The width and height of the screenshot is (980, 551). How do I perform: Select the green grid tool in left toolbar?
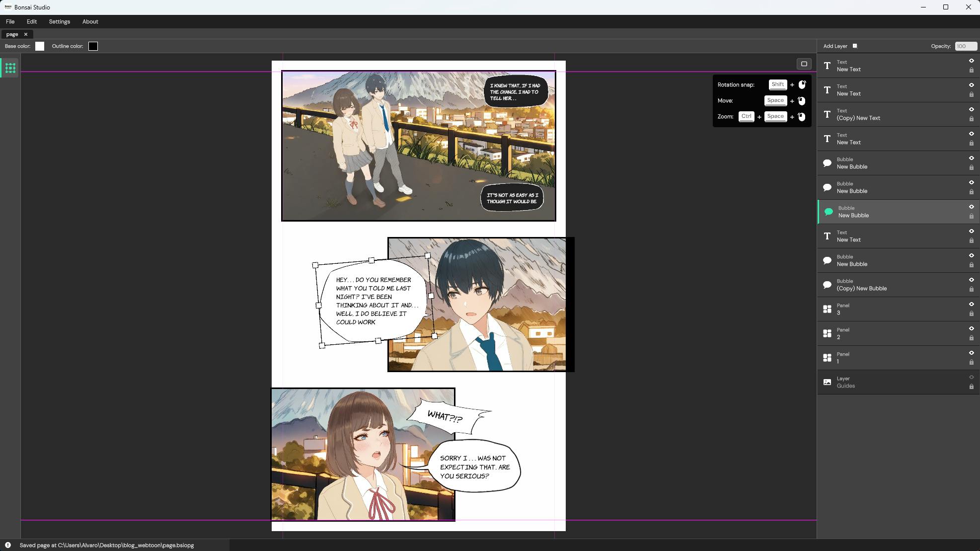click(x=10, y=68)
